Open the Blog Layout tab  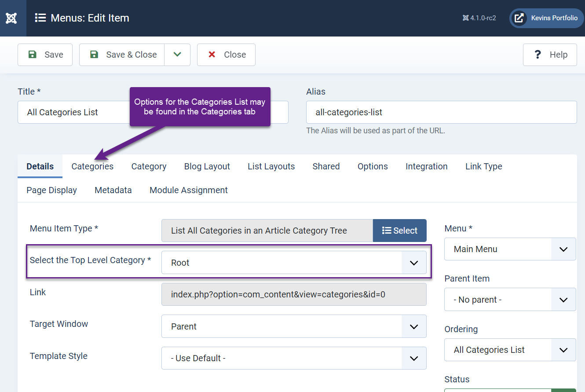pyautogui.click(x=207, y=166)
